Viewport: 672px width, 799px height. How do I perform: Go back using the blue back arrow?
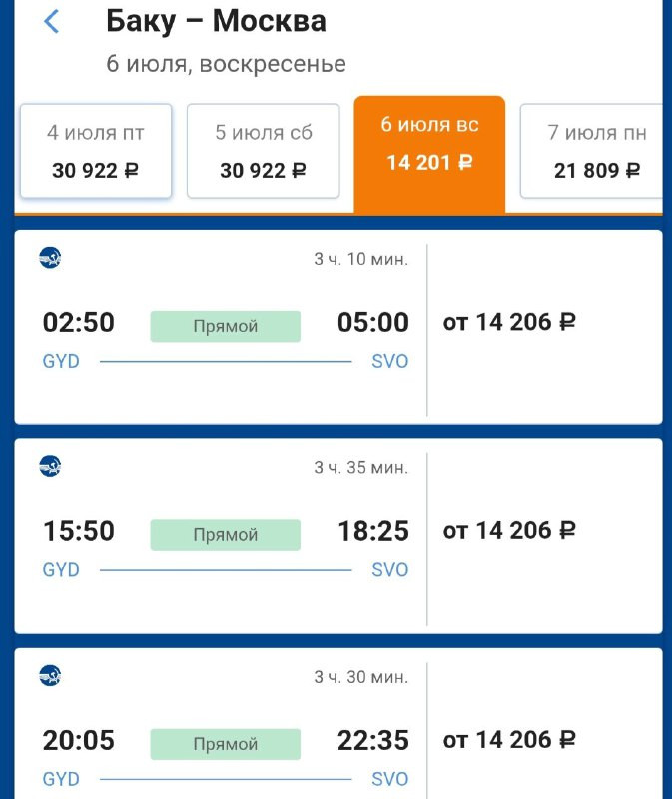point(52,22)
